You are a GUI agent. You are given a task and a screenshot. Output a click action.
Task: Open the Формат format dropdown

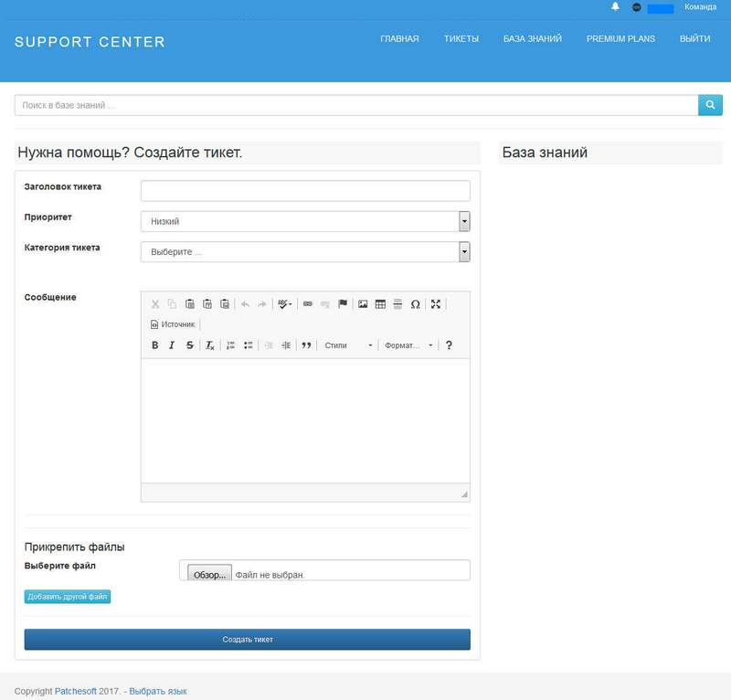click(408, 345)
